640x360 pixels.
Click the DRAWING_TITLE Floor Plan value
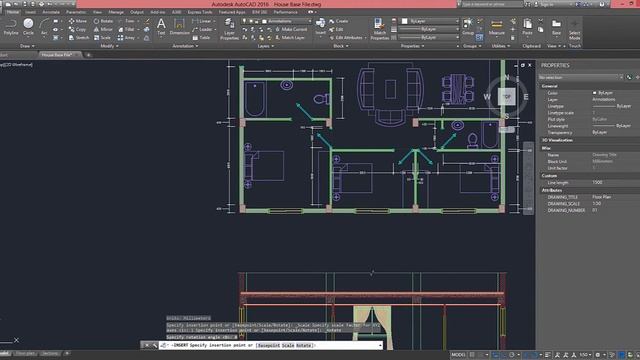[x=601, y=197]
